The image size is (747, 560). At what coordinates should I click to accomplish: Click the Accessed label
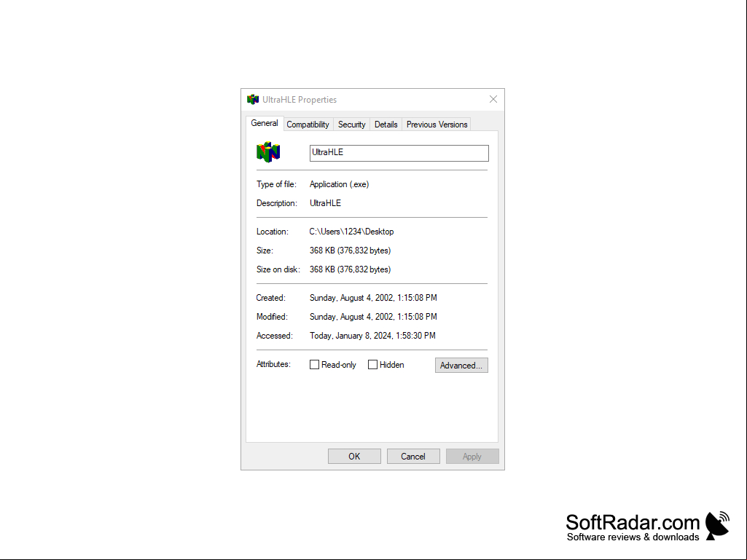[x=275, y=336]
